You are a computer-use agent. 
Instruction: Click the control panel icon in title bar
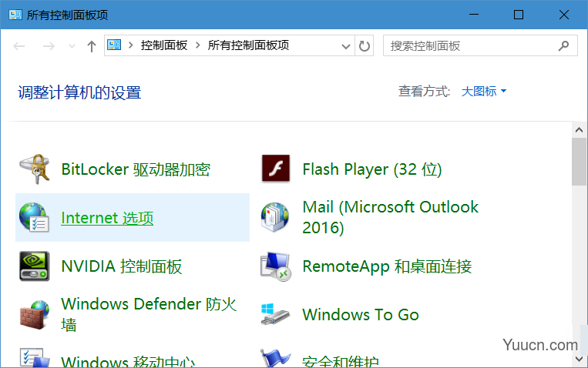[15, 15]
